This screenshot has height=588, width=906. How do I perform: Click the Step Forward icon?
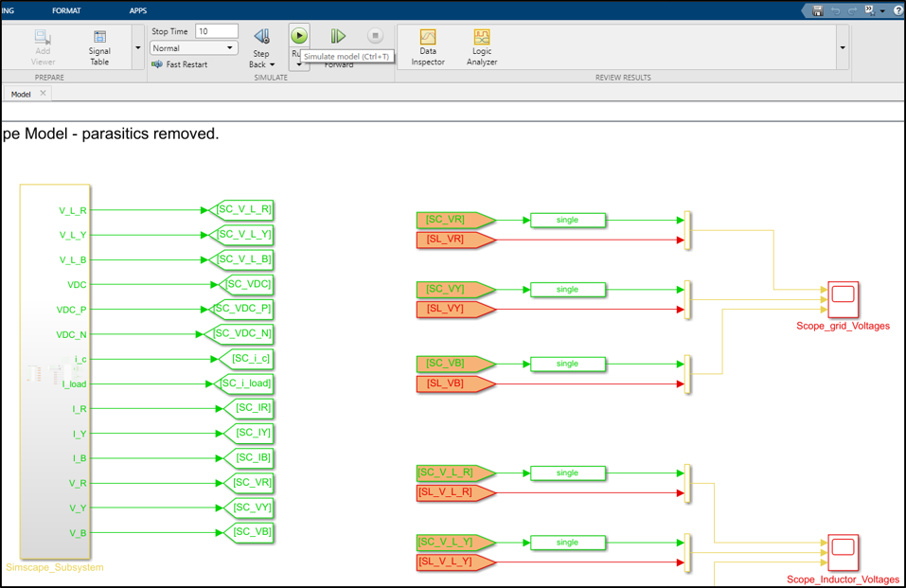[x=338, y=36]
